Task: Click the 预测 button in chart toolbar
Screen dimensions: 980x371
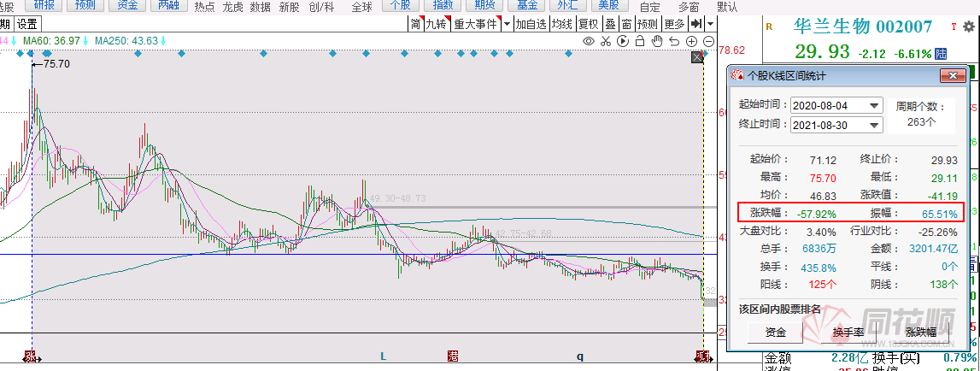Action: coord(648,25)
